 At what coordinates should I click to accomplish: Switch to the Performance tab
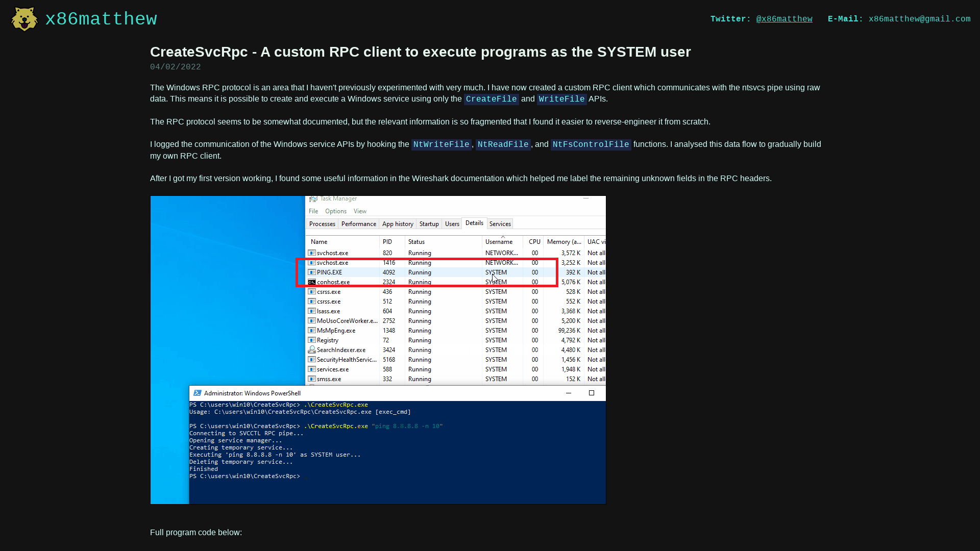coord(358,224)
